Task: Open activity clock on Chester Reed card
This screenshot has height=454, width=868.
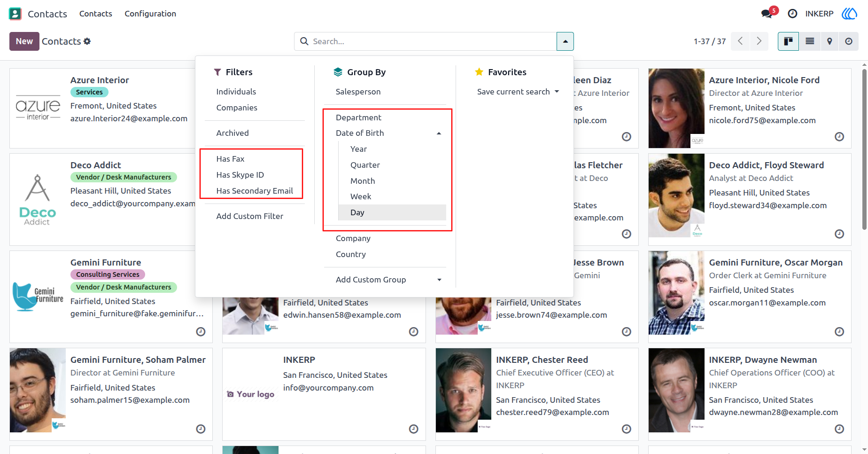Action: click(x=627, y=429)
